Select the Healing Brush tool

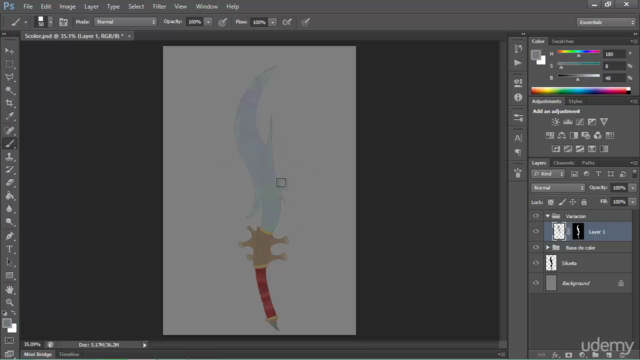9,131
